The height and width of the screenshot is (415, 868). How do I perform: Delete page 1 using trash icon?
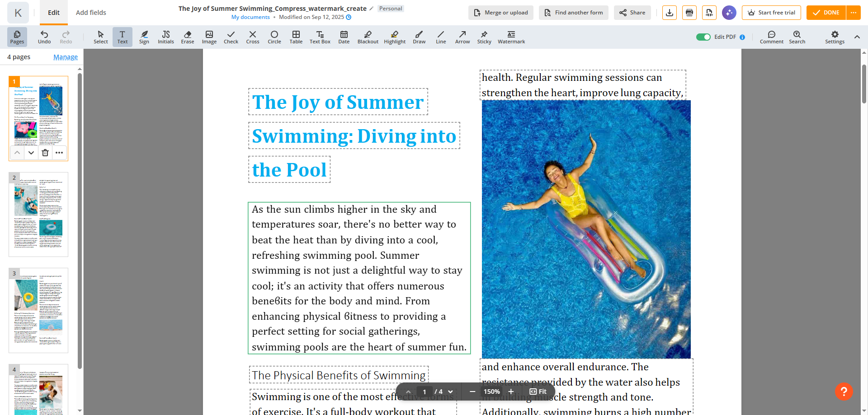[x=45, y=153]
